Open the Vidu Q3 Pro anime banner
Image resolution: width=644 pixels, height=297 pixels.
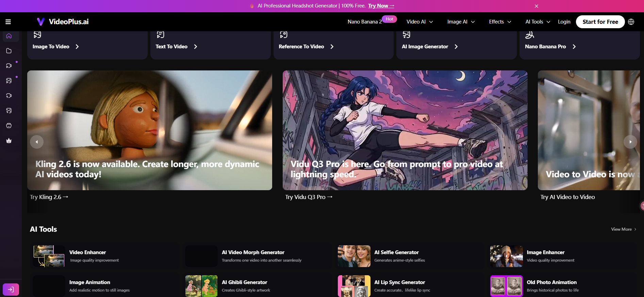(x=405, y=130)
